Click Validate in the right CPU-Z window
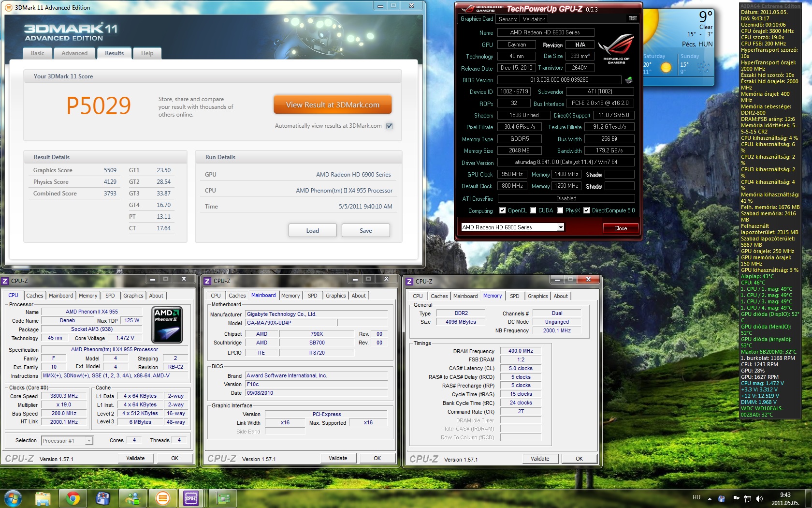 (540, 459)
